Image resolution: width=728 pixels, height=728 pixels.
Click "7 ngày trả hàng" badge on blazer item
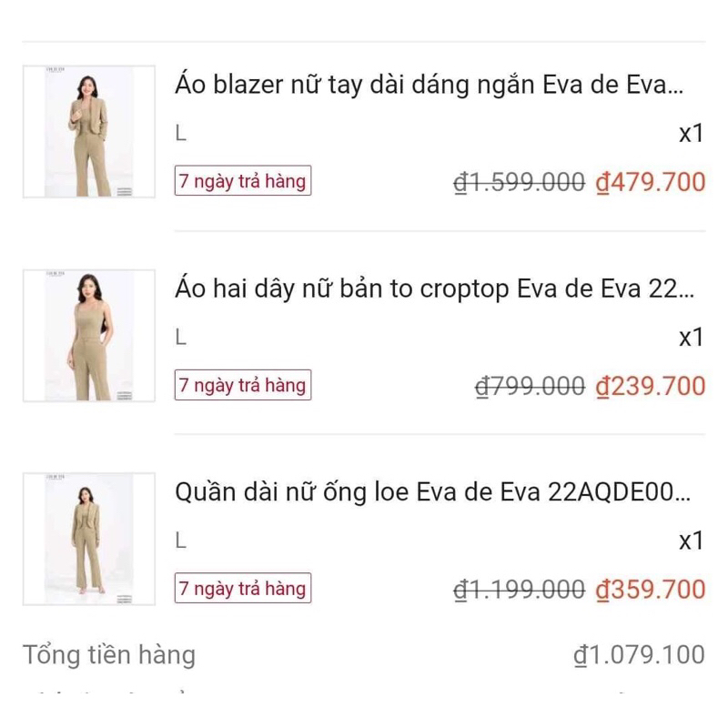243,181
